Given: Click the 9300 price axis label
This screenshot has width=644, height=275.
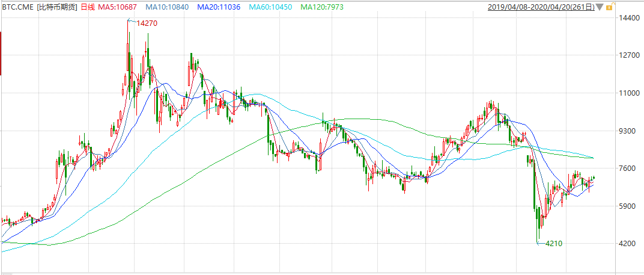Looking at the screenshot, I should click(628, 131).
